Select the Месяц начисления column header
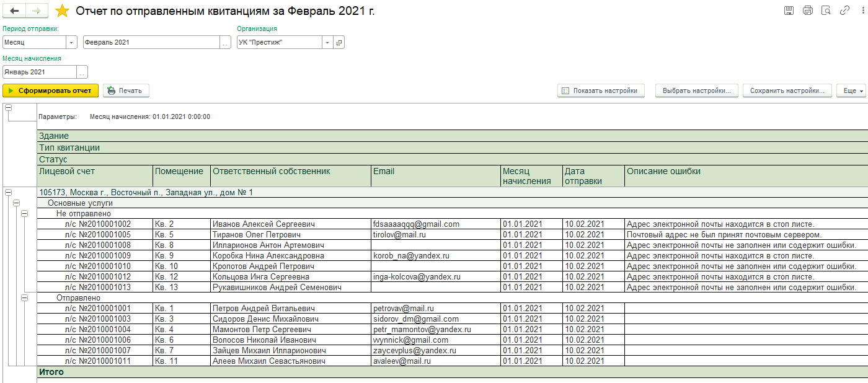Viewport: 868px width, 383px height. tap(531, 176)
